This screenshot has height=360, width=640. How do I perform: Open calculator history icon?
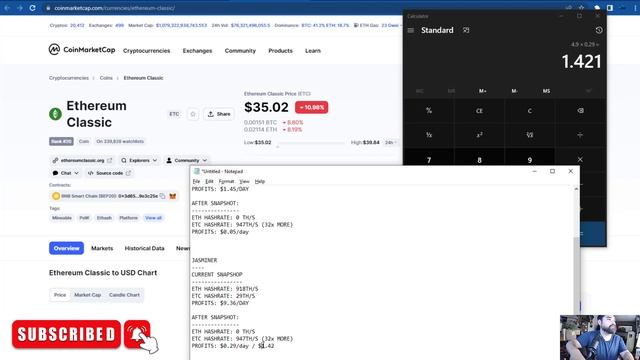tap(599, 30)
